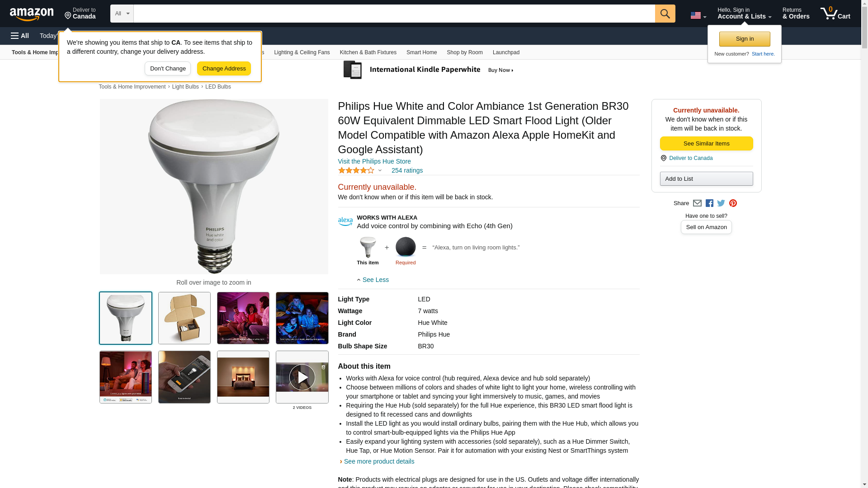868x488 pixels.
Task: Select the packaging box thumbnail
Action: click(184, 318)
